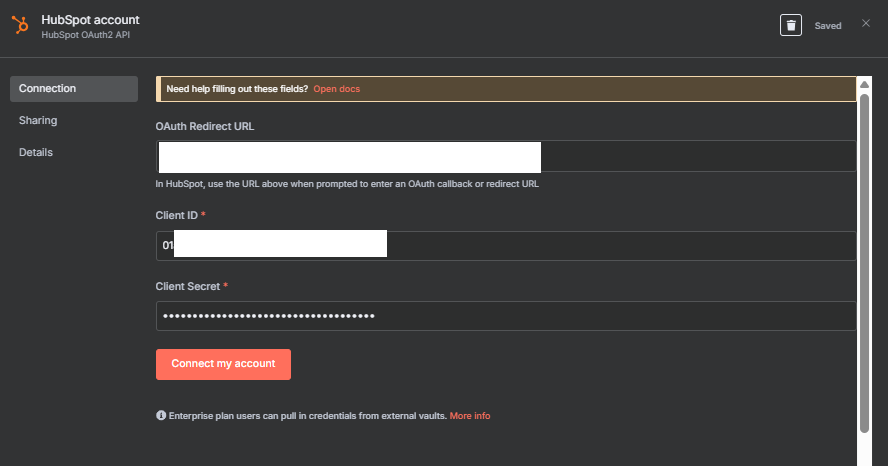Focus the Client ID input field
888x466 pixels.
[506, 246]
